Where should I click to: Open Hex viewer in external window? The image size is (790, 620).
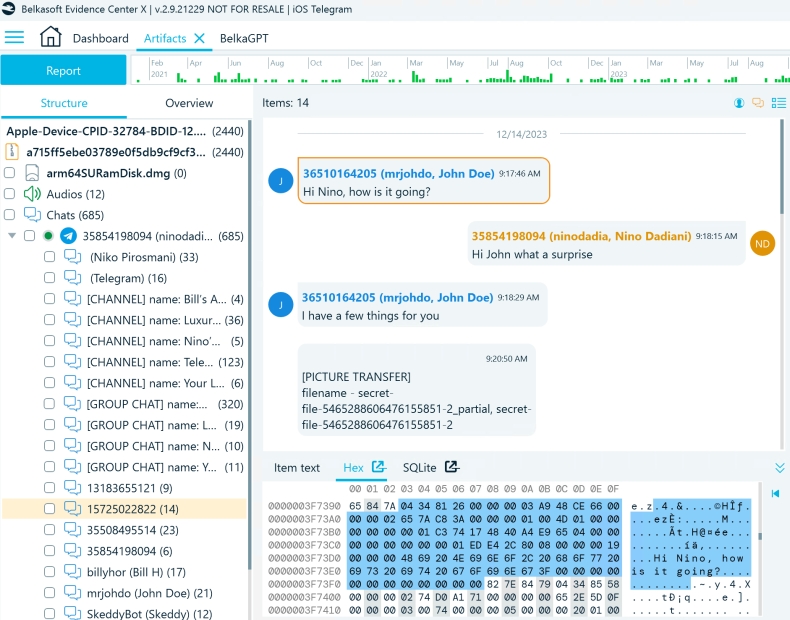pos(379,467)
